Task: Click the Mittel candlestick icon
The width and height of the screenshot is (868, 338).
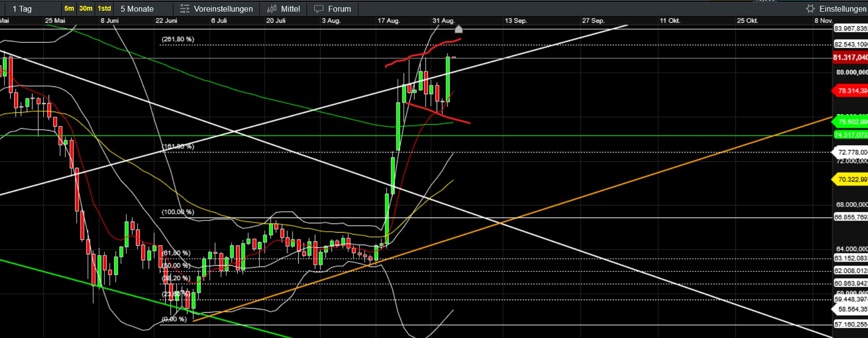Action: point(272,9)
